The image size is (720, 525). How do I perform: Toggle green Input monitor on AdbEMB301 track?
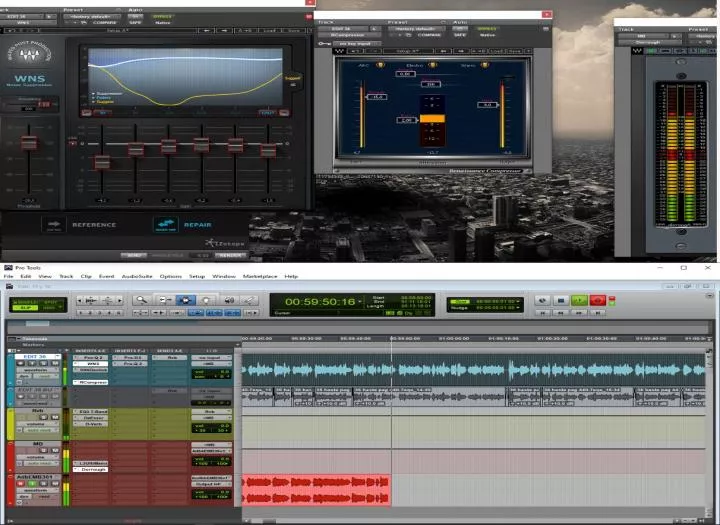point(32,484)
